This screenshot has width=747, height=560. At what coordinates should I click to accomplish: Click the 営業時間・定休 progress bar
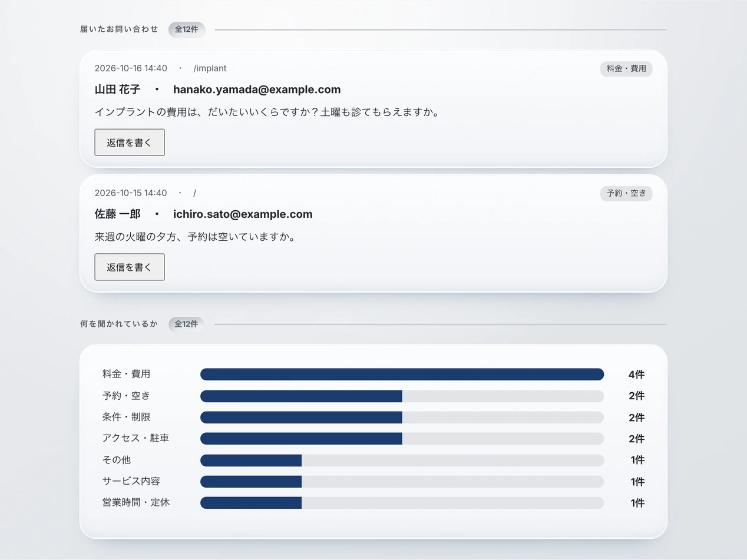(x=402, y=503)
